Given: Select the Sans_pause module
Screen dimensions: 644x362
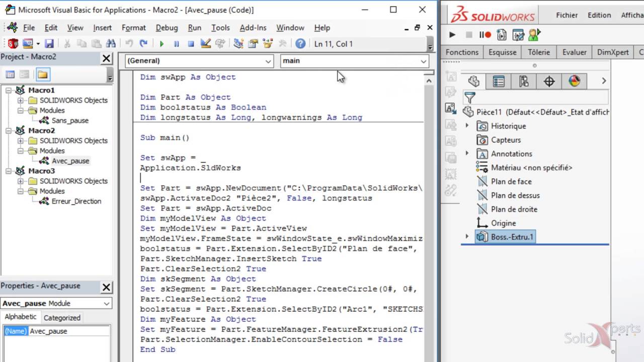Looking at the screenshot, I should pyautogui.click(x=70, y=121).
